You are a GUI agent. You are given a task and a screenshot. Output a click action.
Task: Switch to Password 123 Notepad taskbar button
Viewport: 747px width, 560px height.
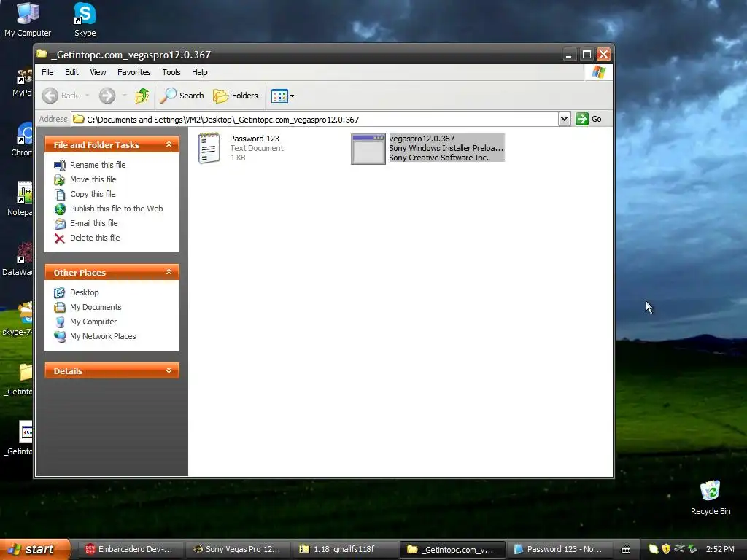(558, 550)
